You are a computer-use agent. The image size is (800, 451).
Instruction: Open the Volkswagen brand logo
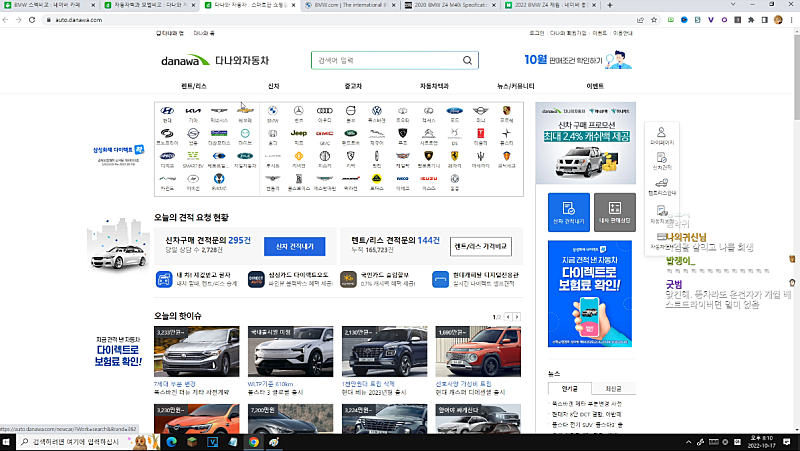377,111
